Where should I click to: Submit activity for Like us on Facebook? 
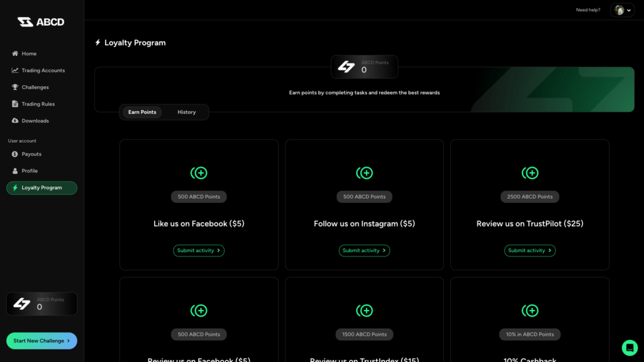[199, 251]
